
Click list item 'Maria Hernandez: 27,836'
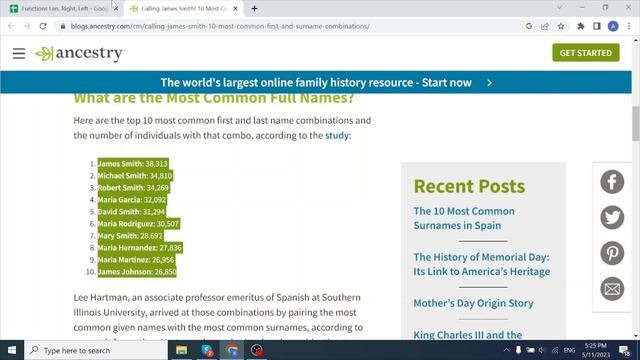pyautogui.click(x=140, y=248)
